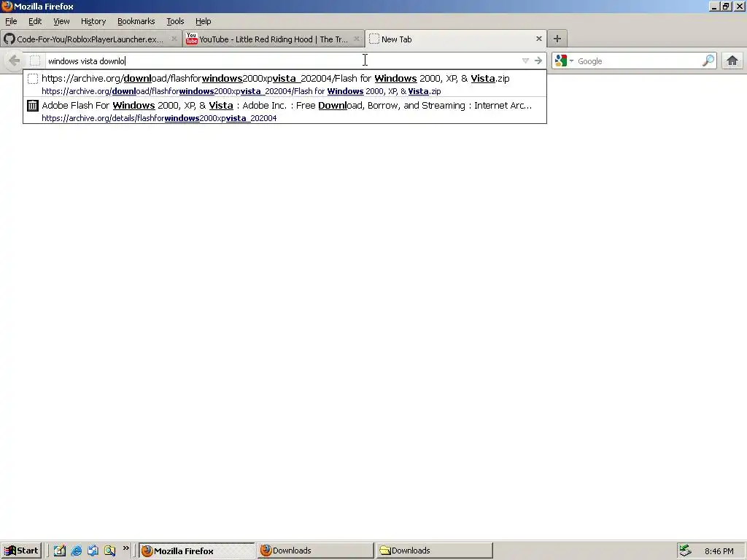Launch Show Desktop quick launch icon
The height and width of the screenshot is (560, 747).
coord(60,551)
